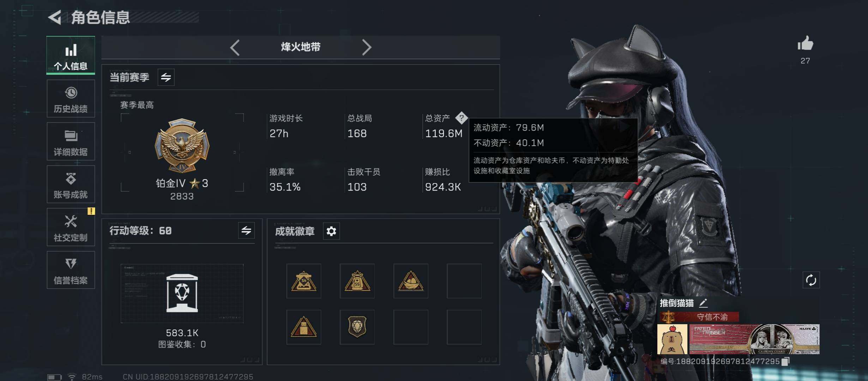Switch to next mode with right chevron
This screenshot has width=868, height=381.
[x=367, y=47]
